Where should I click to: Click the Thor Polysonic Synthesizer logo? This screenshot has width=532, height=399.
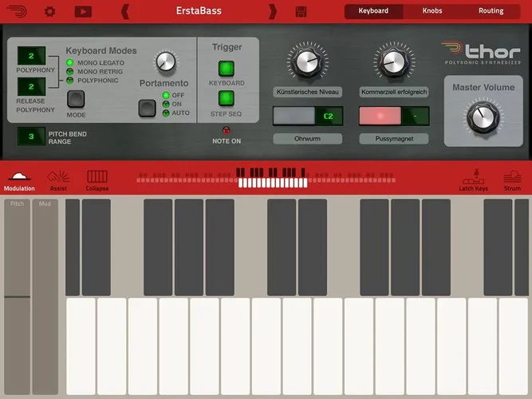point(482,53)
